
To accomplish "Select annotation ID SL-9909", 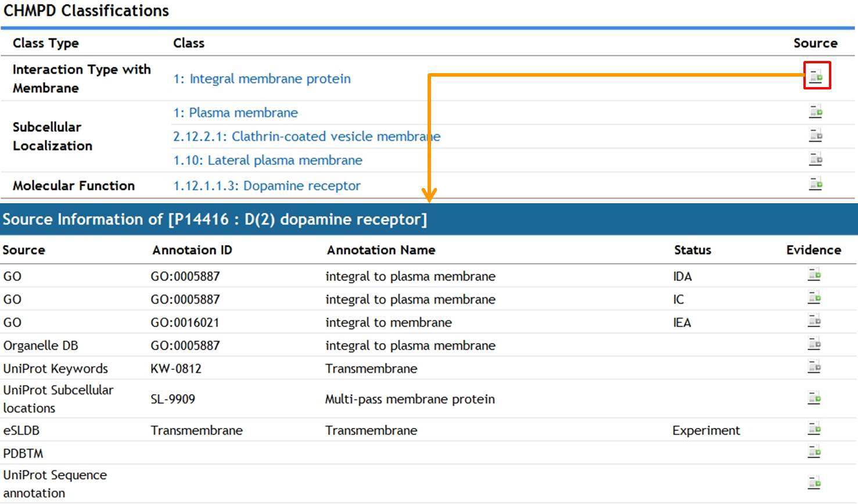I will point(173,399).
